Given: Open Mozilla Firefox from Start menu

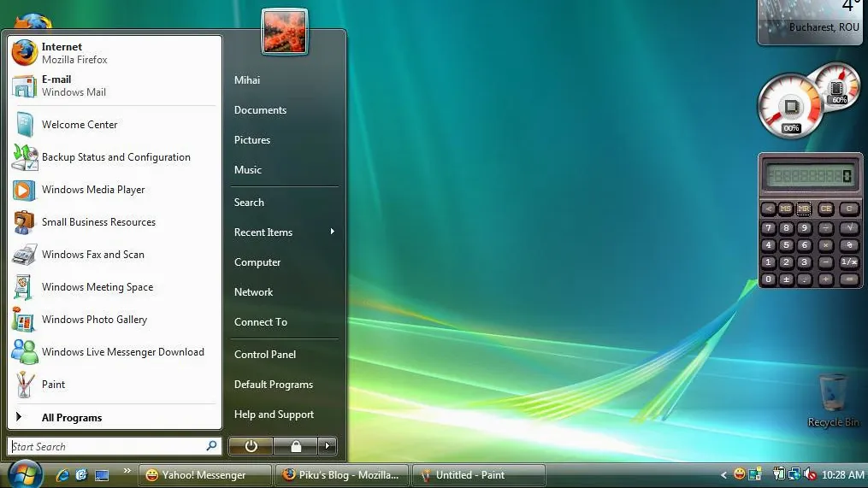Looking at the screenshot, I should coord(74,53).
